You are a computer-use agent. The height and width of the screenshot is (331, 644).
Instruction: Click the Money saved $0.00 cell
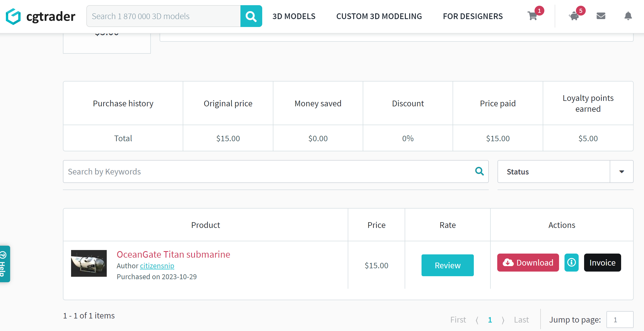[318, 138]
